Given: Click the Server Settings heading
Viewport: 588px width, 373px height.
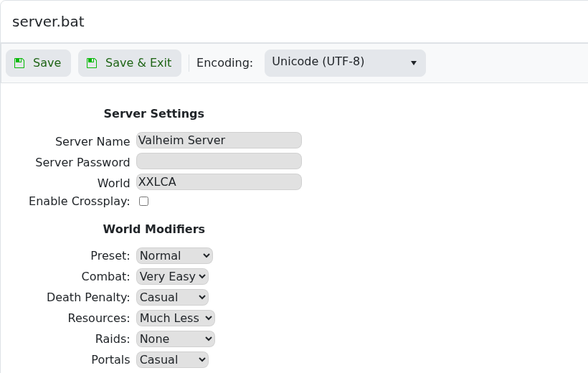Looking at the screenshot, I should click(x=154, y=114).
